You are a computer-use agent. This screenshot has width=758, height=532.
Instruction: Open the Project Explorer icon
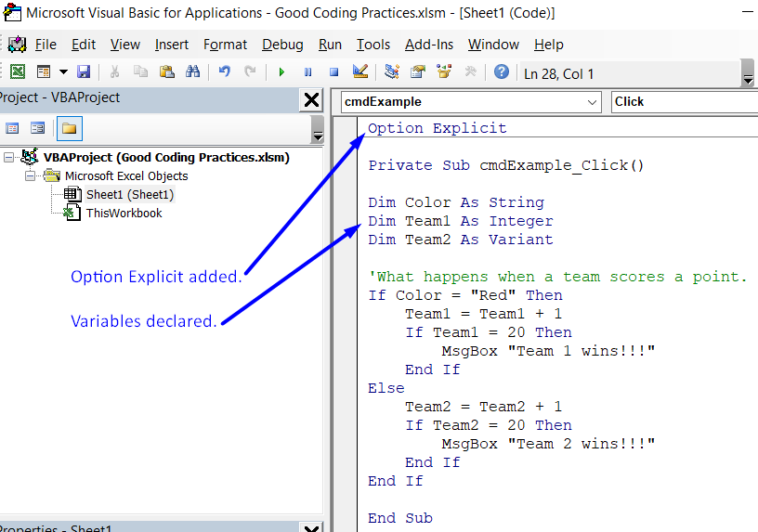point(392,71)
